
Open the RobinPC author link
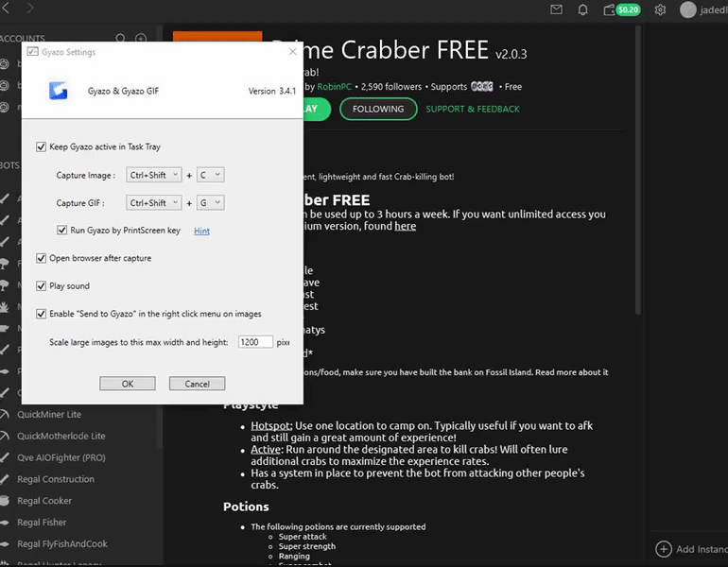[x=335, y=87]
